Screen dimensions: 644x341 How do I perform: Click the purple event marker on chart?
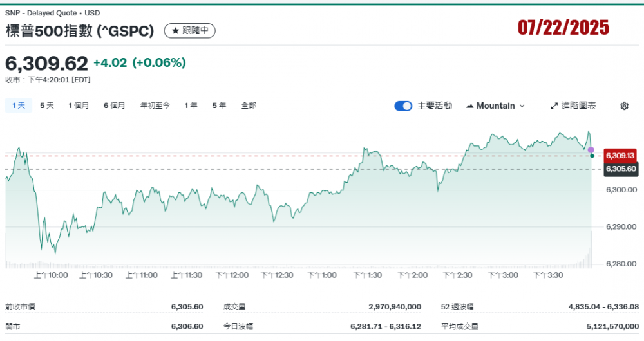(591, 150)
